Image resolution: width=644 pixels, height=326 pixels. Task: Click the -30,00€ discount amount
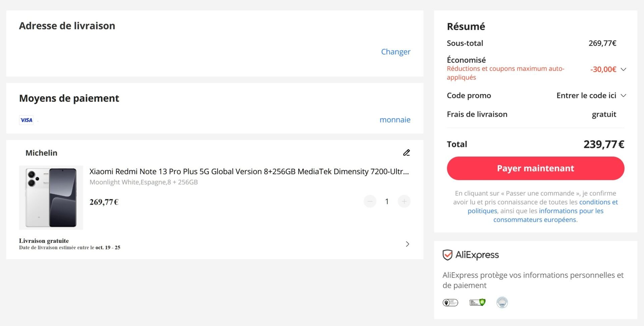click(x=603, y=69)
